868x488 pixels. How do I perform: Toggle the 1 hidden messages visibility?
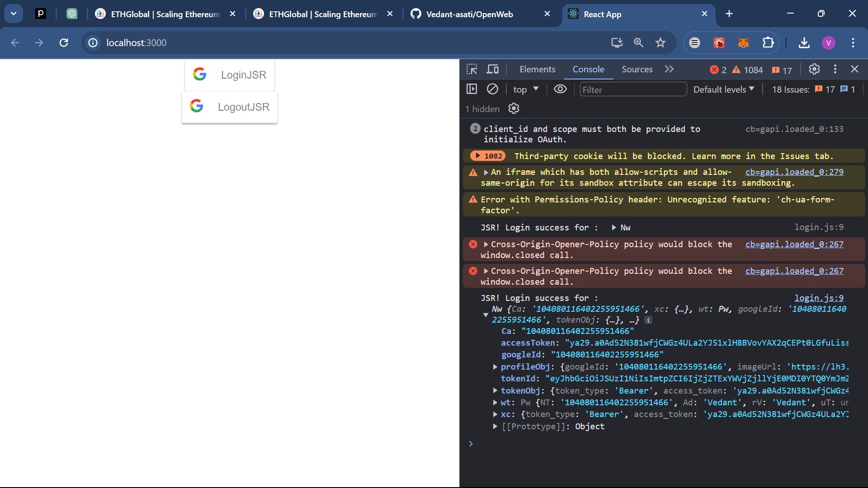click(481, 108)
